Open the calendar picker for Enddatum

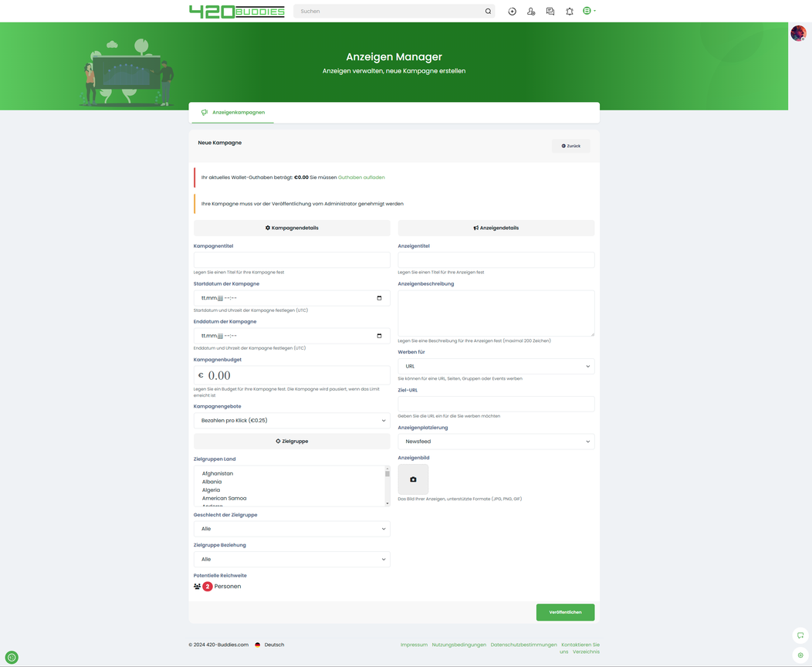coord(379,336)
